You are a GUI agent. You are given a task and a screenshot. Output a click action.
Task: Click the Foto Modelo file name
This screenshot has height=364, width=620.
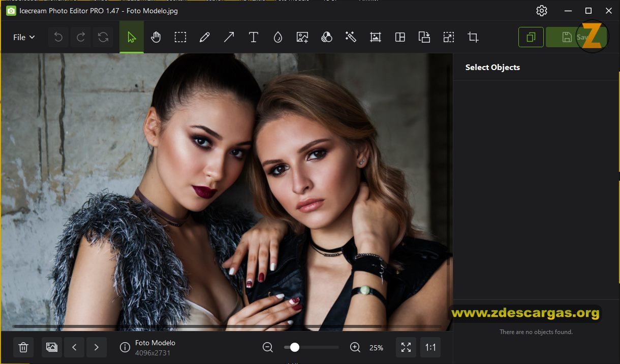[x=155, y=343]
